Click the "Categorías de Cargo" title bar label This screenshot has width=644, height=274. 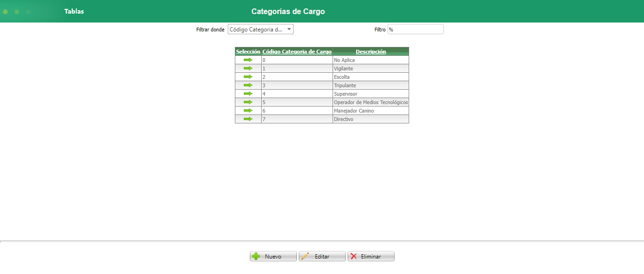point(287,11)
